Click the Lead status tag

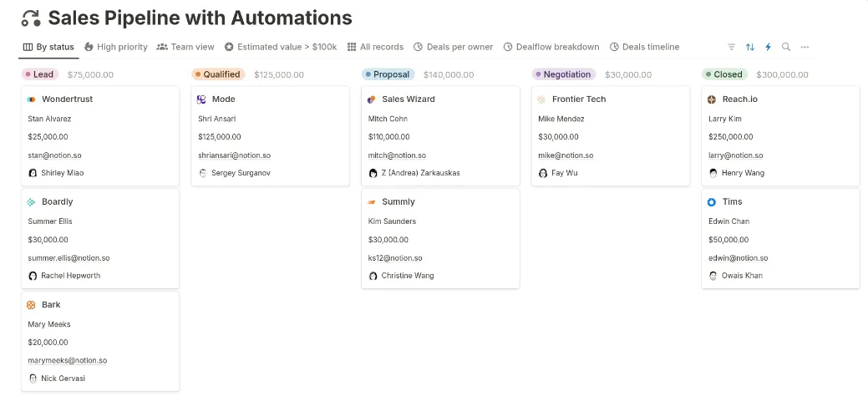point(40,74)
